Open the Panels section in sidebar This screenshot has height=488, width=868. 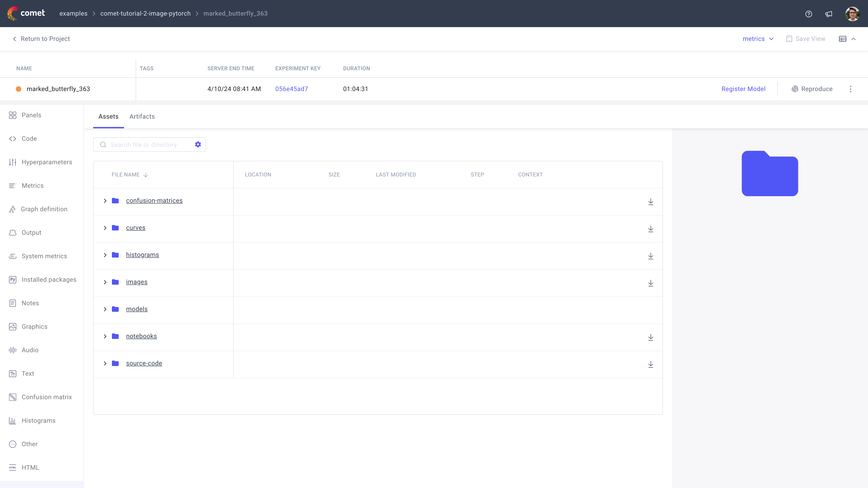[x=31, y=115]
